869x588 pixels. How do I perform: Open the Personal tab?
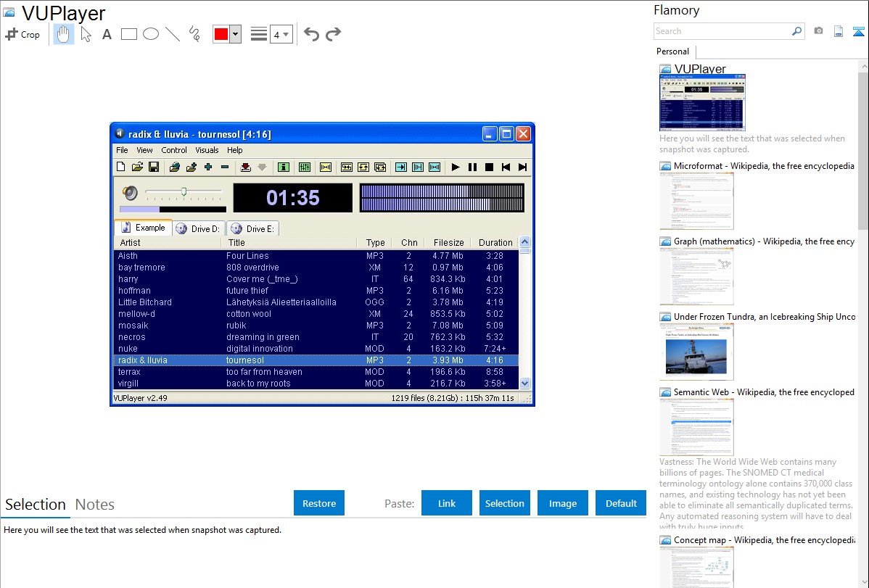(673, 51)
